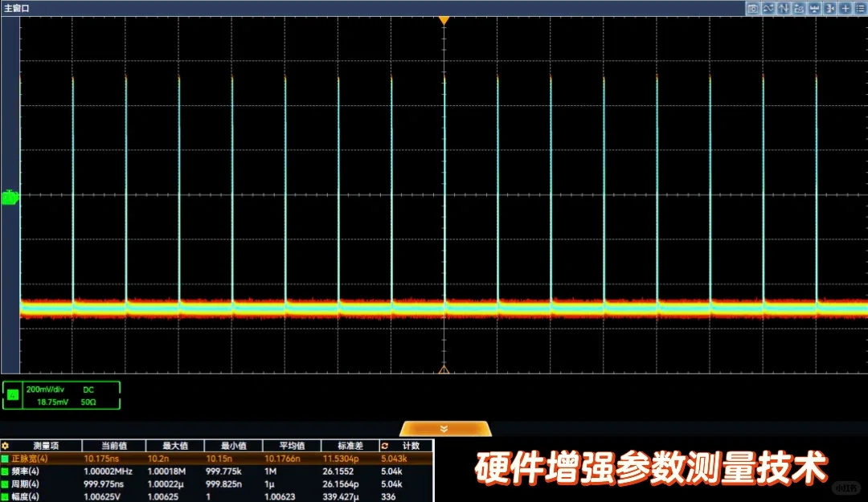Click the 主窗口 window tab
The width and height of the screenshot is (868, 502).
pos(18,7)
